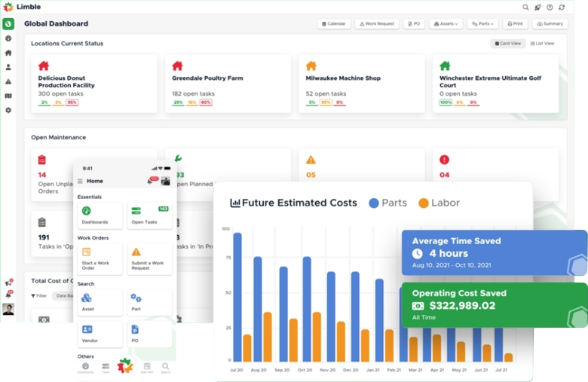The width and height of the screenshot is (588, 382).
Task: Click the Limble logo at top left
Action: [x=22, y=7]
